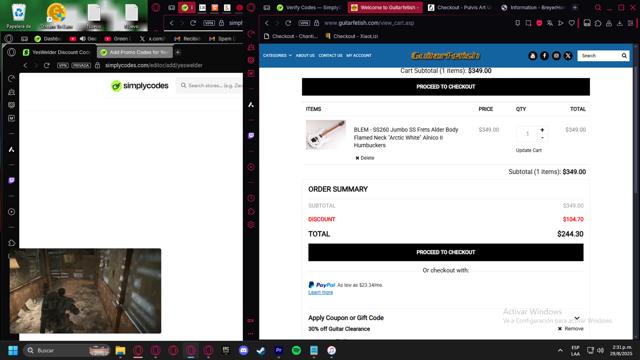
Task: Open Spotify from the taskbar
Action: [x=296, y=350]
